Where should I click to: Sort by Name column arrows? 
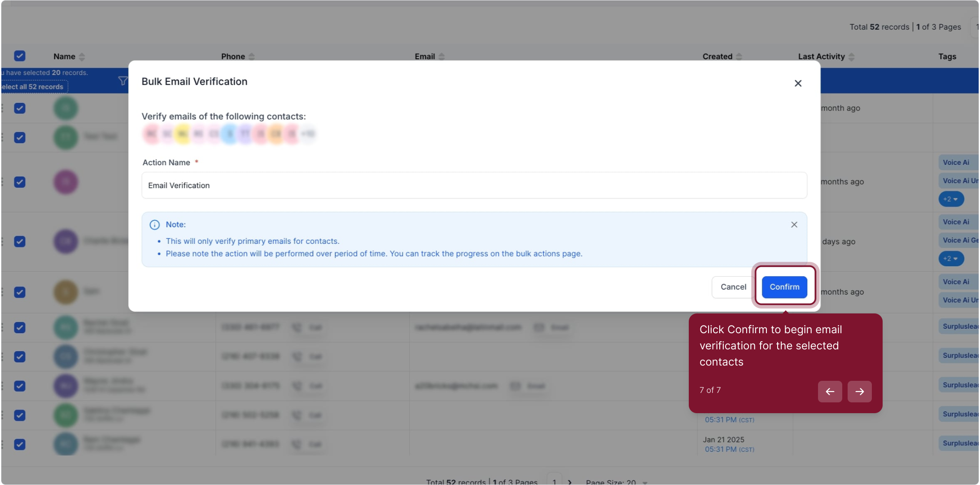82,57
